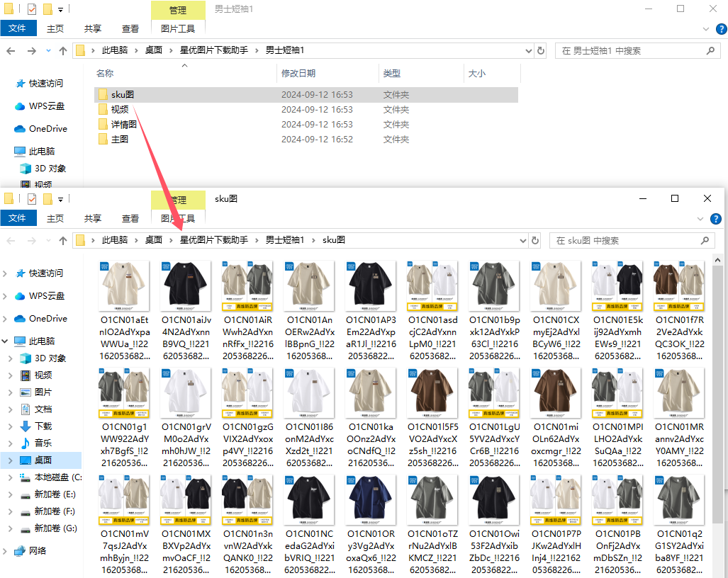
Task: Select the O1CN01q2 gray T-shirt thumbnail
Action: click(679, 499)
